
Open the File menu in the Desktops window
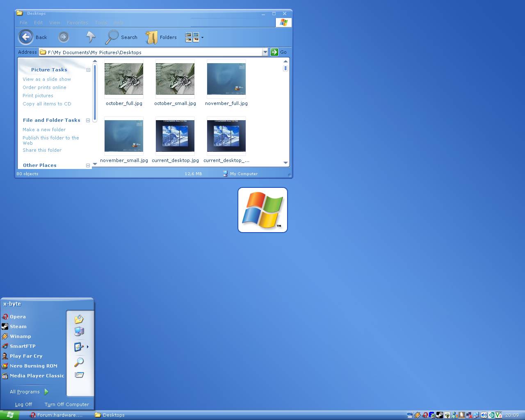point(23,23)
